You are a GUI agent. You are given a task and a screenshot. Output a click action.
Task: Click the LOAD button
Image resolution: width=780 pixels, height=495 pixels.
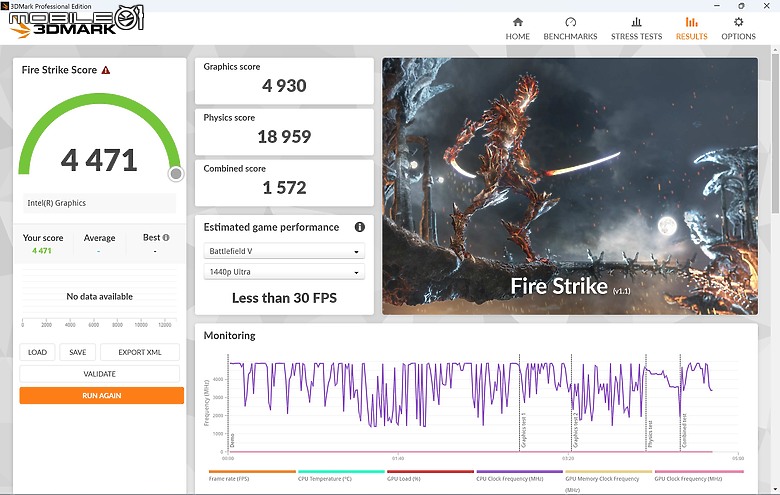(37, 352)
